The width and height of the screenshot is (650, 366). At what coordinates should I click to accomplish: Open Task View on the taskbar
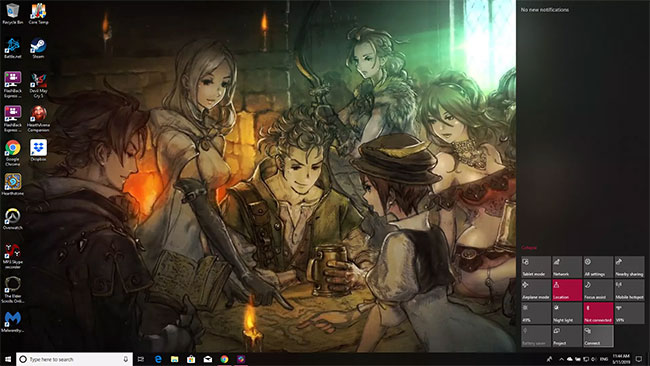click(141, 359)
